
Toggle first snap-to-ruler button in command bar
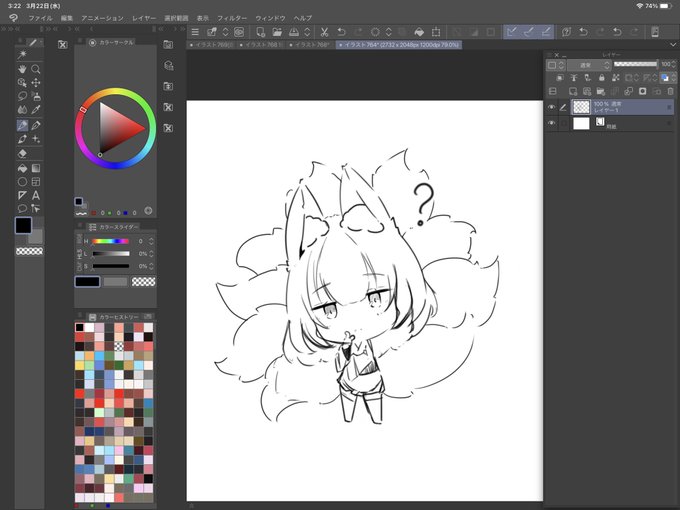(512, 32)
